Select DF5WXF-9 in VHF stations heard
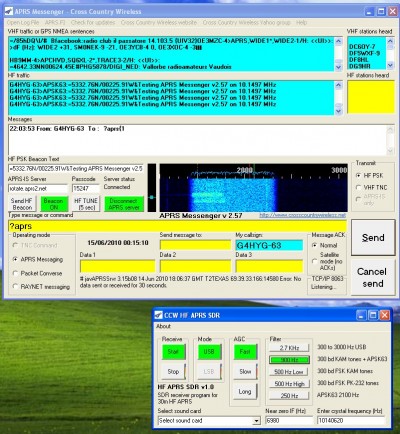This screenshot has height=434, width=400. pyautogui.click(x=364, y=53)
